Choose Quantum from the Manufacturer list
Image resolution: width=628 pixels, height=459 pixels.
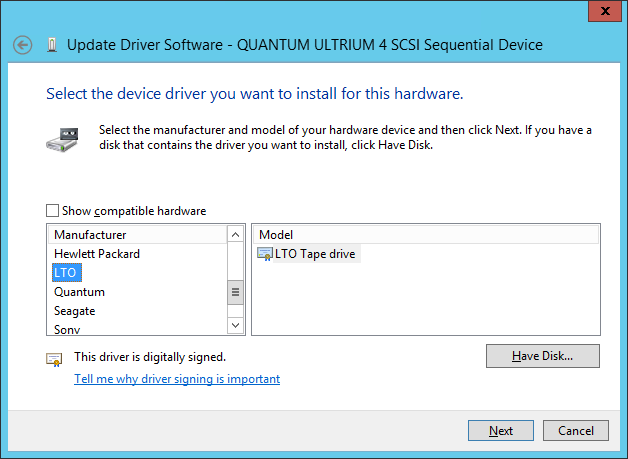(79, 292)
